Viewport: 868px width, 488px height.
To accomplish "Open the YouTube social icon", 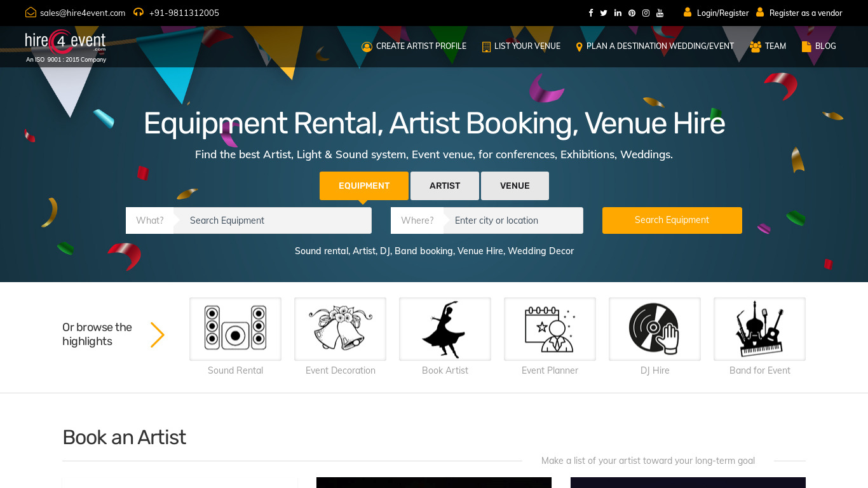I will [660, 13].
